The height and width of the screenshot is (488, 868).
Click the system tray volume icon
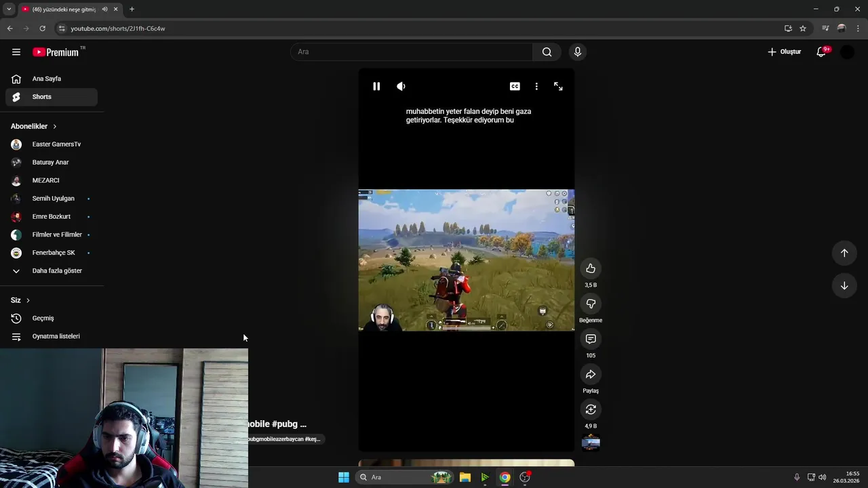(822, 477)
